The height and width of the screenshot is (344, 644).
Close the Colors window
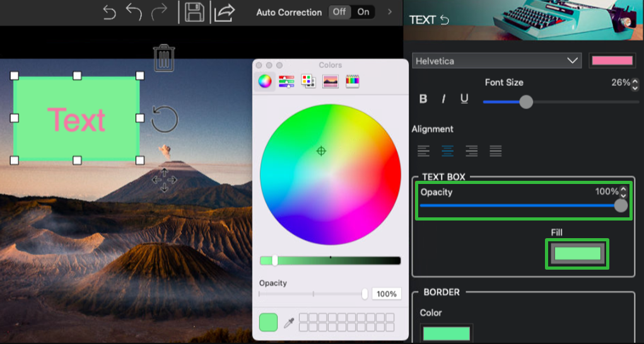[x=259, y=65]
